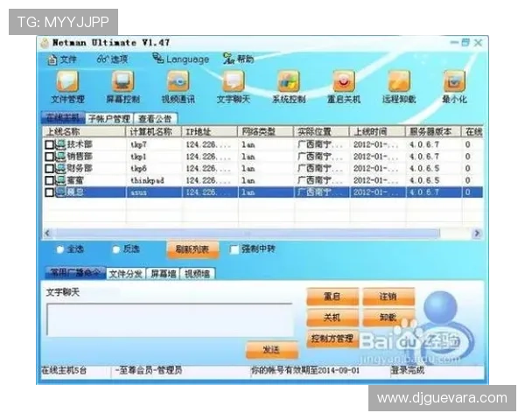Click 重启关机 restart shutdown icon

click(344, 81)
